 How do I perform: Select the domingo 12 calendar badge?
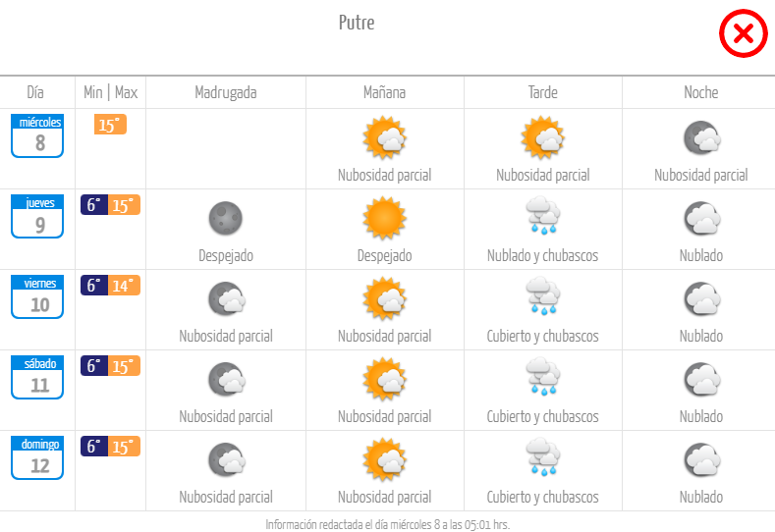click(37, 458)
